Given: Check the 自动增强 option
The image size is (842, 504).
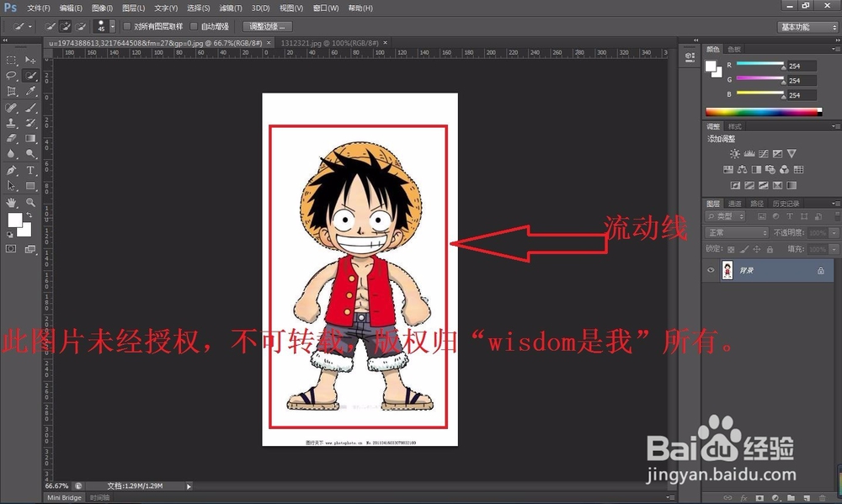Looking at the screenshot, I should (194, 26).
